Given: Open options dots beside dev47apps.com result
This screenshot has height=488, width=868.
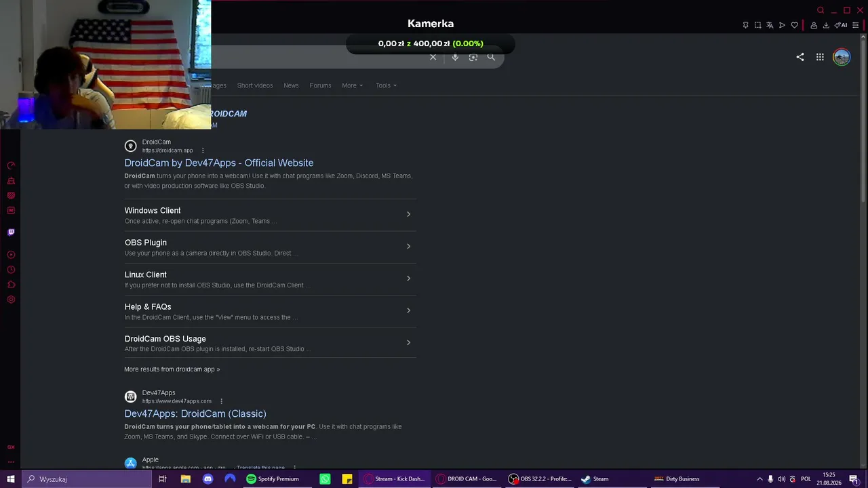Looking at the screenshot, I should pyautogui.click(x=221, y=401).
